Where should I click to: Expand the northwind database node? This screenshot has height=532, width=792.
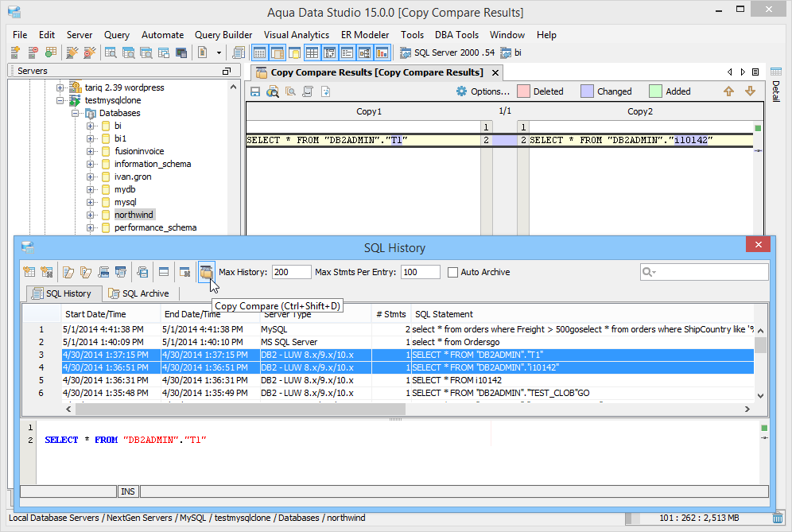click(x=91, y=215)
